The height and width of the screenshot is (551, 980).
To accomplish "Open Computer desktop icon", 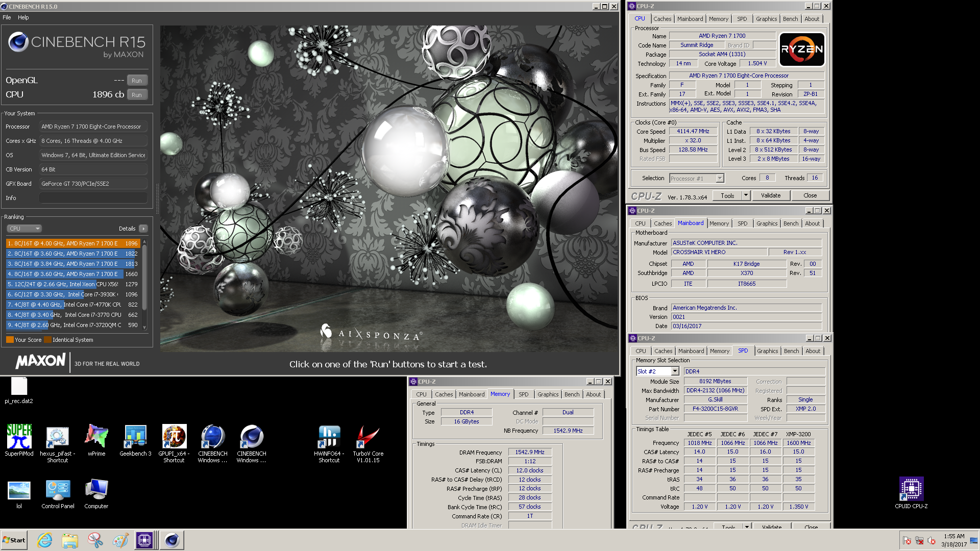I will [x=96, y=494].
